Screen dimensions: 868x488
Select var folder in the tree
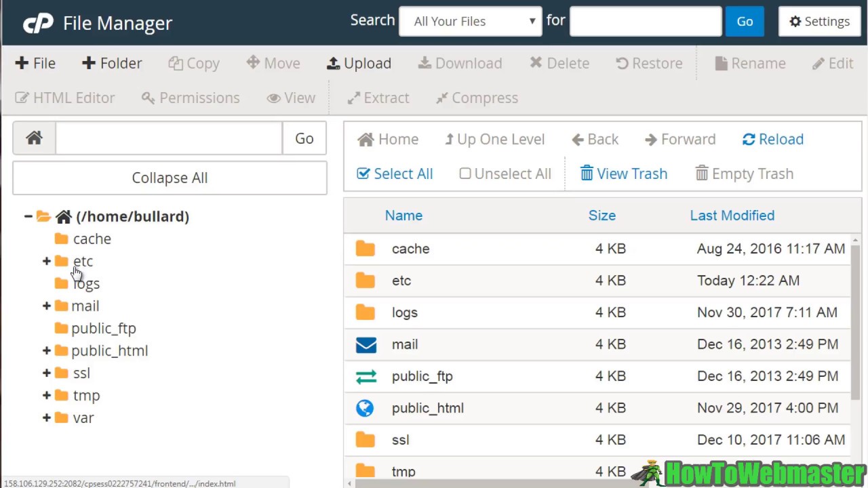[83, 418]
